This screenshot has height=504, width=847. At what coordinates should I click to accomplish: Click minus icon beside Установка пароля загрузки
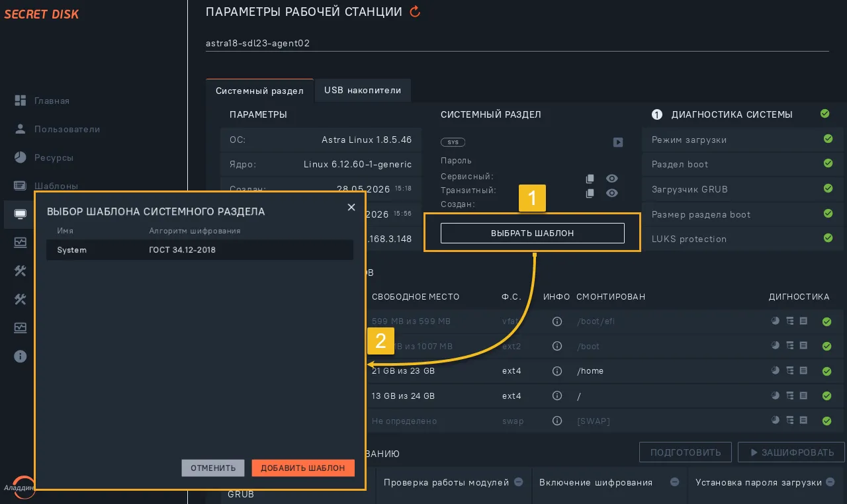click(x=832, y=482)
